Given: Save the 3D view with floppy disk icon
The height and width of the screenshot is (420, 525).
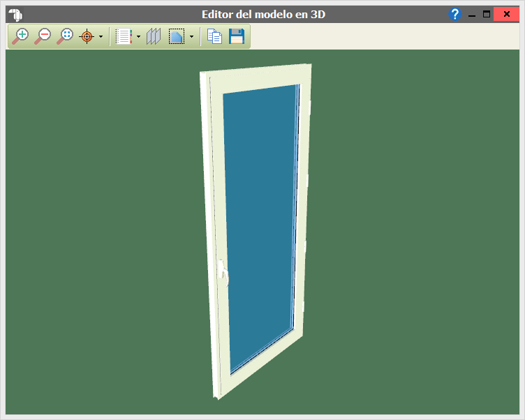Looking at the screenshot, I should [237, 36].
